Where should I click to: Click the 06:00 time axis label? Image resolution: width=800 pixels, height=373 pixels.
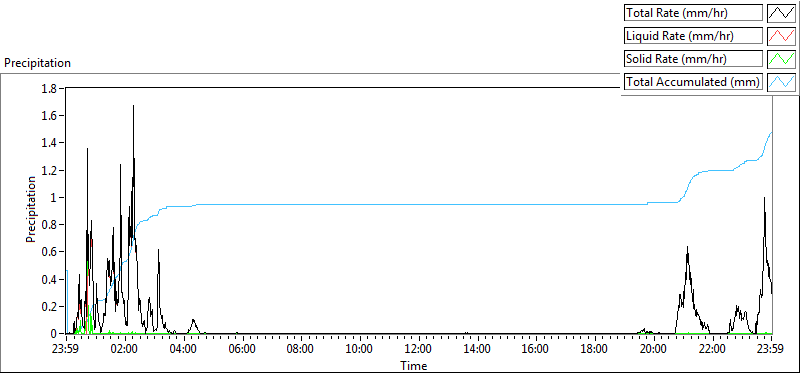click(242, 350)
